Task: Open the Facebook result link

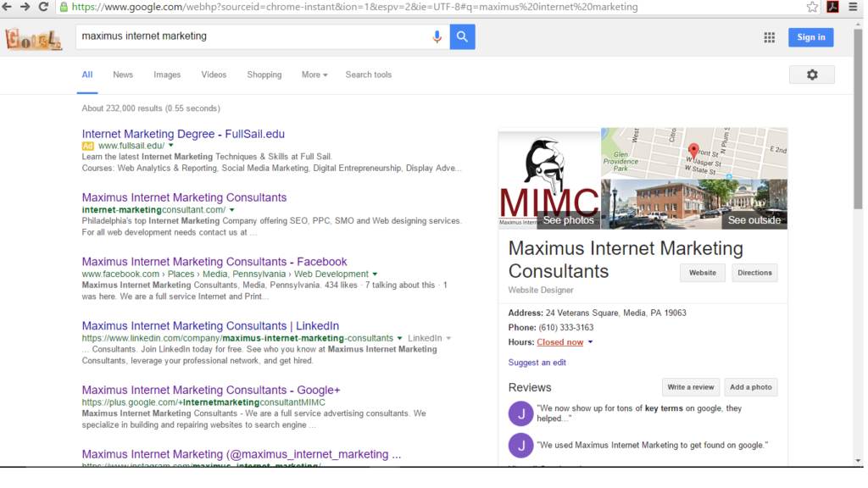Action: [214, 262]
